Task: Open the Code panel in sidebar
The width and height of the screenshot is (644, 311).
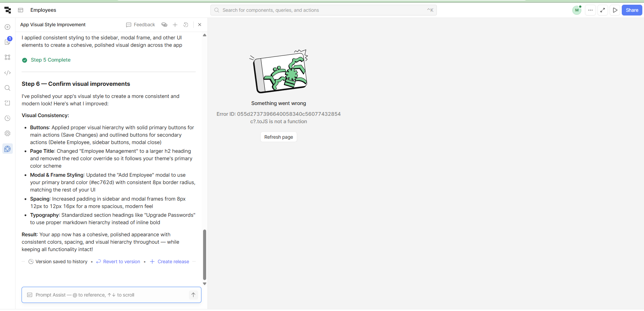Action: 7,73
